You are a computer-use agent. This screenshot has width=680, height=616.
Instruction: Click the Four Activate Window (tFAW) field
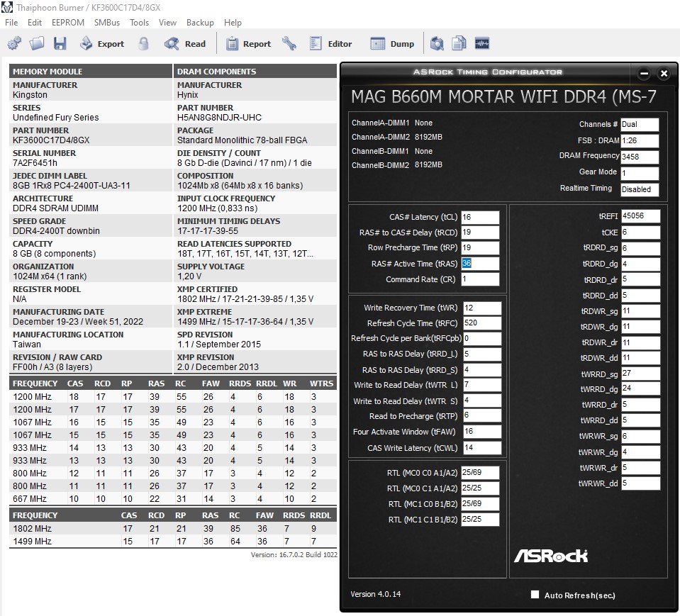[482, 432]
